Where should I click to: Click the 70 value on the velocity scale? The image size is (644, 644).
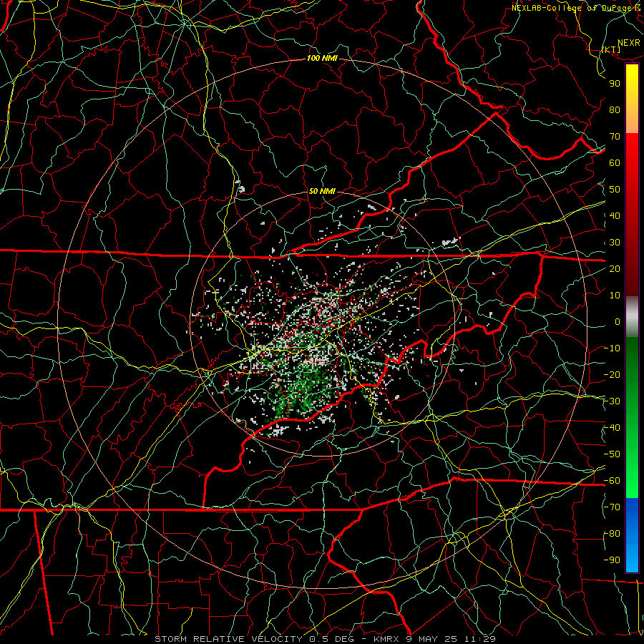pyautogui.click(x=615, y=137)
